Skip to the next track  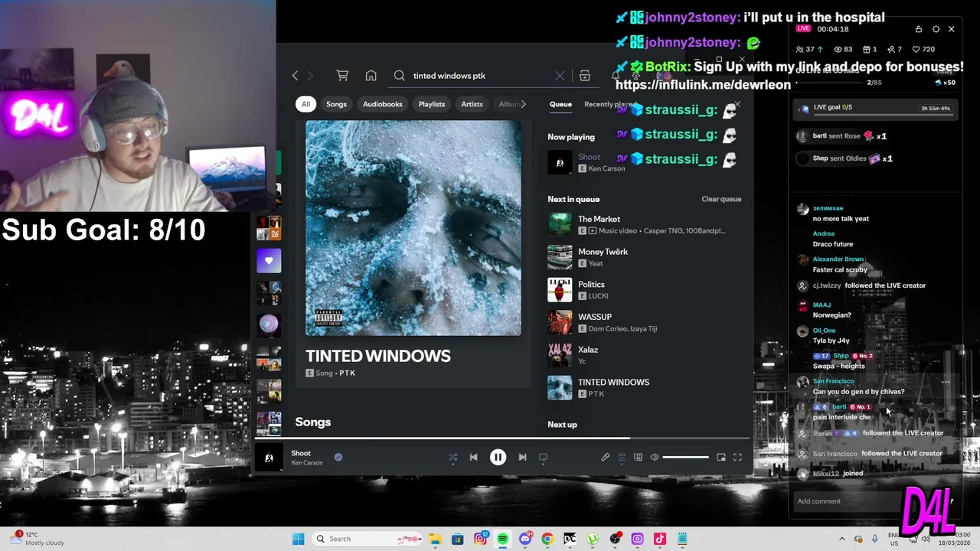pyautogui.click(x=522, y=457)
